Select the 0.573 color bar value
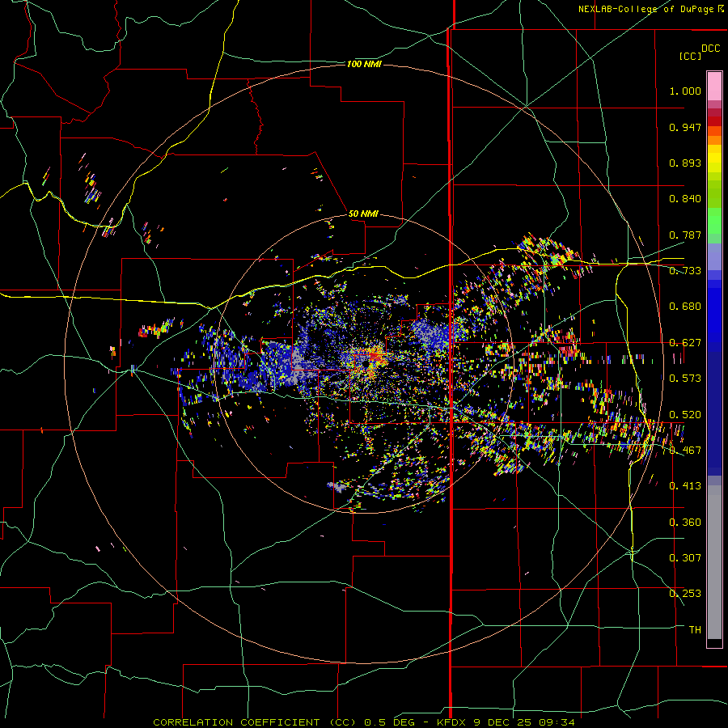This screenshot has height=728, width=728. point(685,379)
